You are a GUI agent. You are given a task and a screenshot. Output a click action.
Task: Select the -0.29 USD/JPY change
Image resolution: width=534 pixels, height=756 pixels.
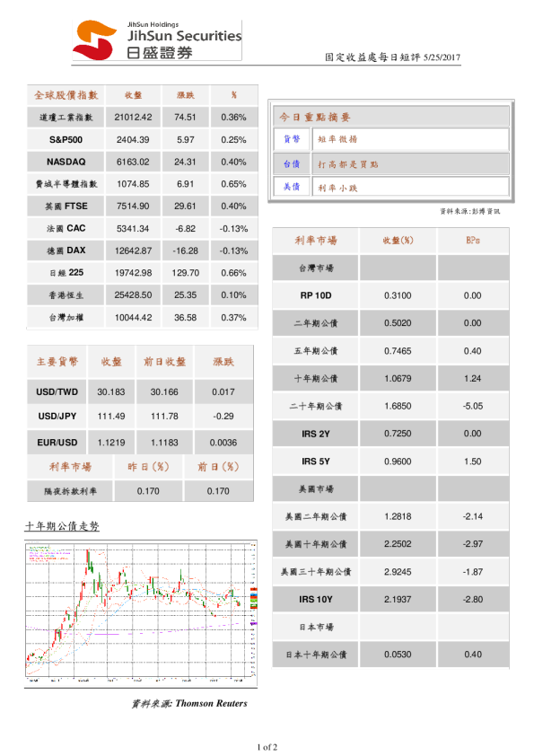223,416
